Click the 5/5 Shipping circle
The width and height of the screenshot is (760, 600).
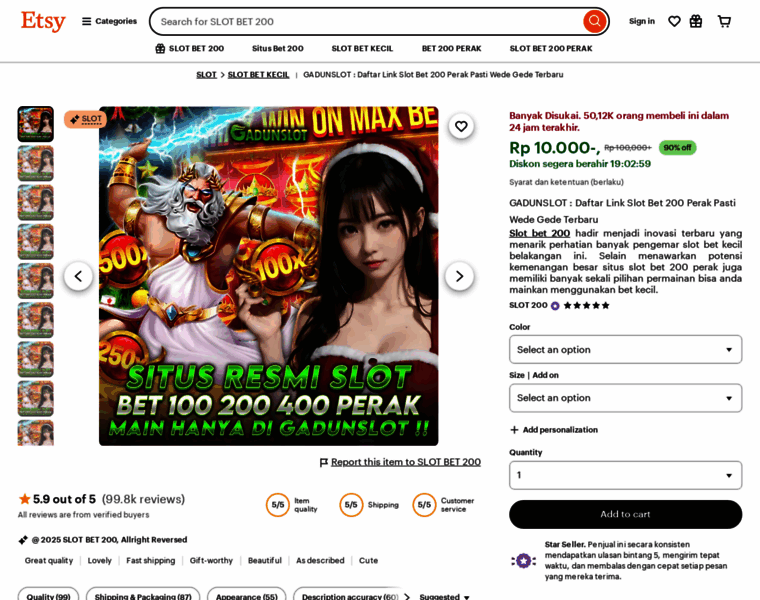pos(351,505)
